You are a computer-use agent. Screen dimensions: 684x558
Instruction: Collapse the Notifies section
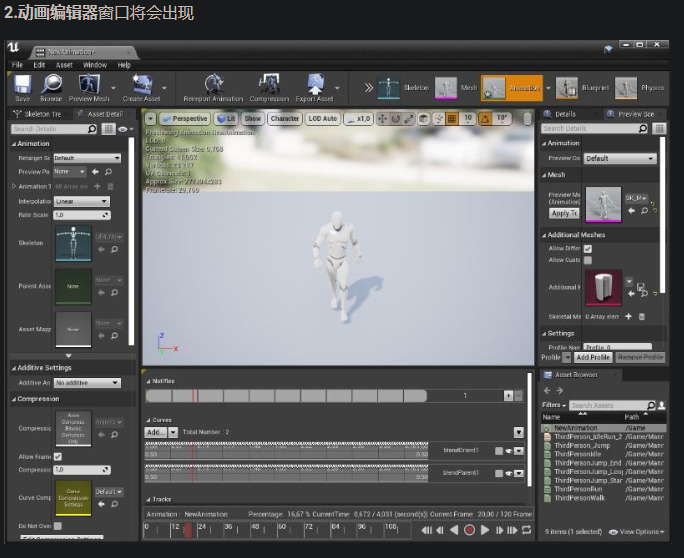[x=148, y=381]
